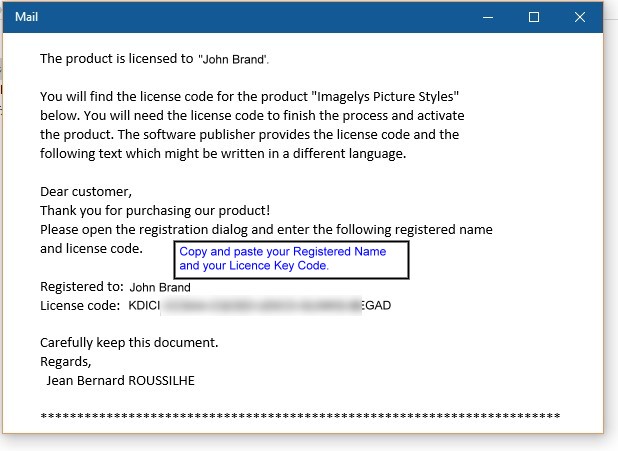This screenshot has width=618, height=451.
Task: Maximize the Mail window
Action: [534, 17]
